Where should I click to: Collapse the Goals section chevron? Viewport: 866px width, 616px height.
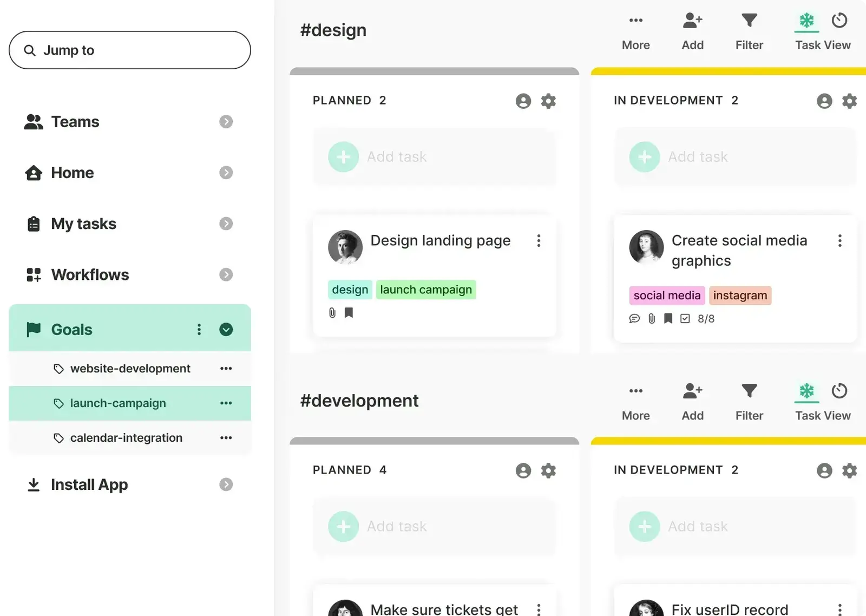click(x=226, y=330)
